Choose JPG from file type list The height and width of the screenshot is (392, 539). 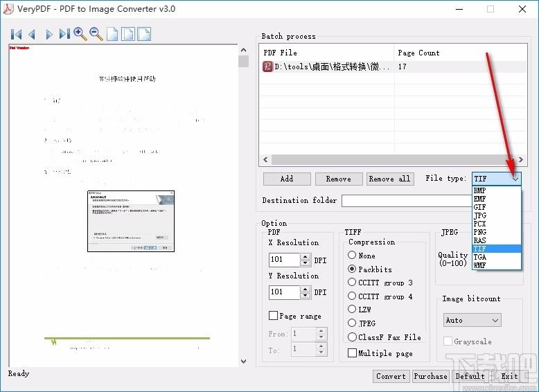(x=496, y=215)
